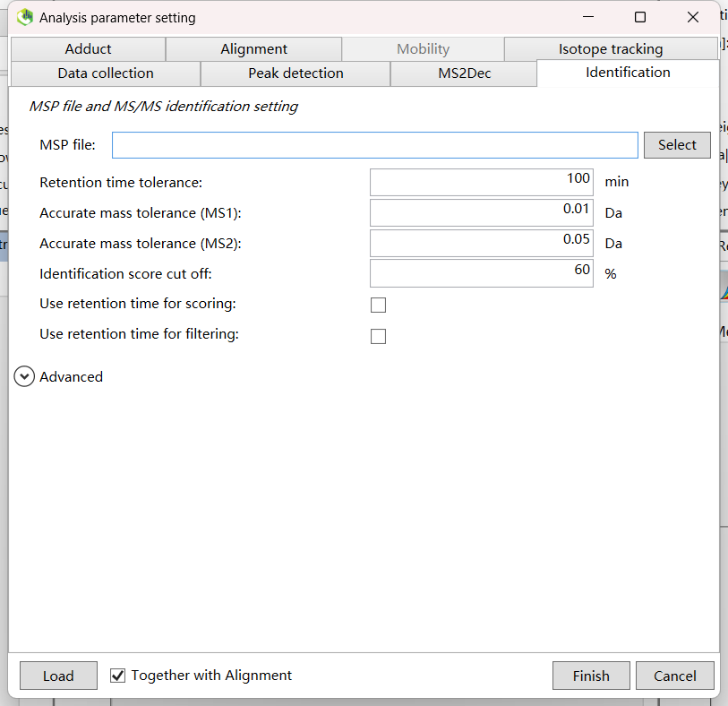Screen dimensions: 728x706
Task: Maximize the Analysis parameter setting window
Action: [640, 17]
